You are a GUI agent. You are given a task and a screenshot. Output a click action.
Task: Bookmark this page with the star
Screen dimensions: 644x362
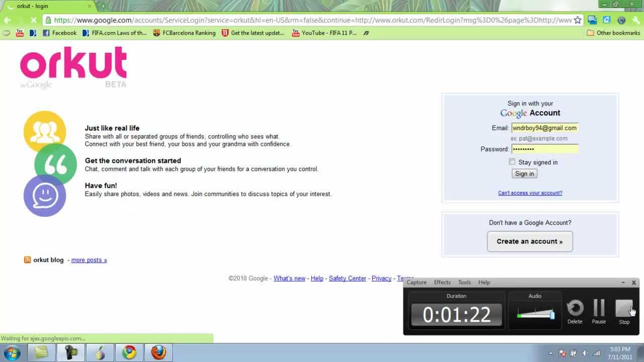(578, 20)
